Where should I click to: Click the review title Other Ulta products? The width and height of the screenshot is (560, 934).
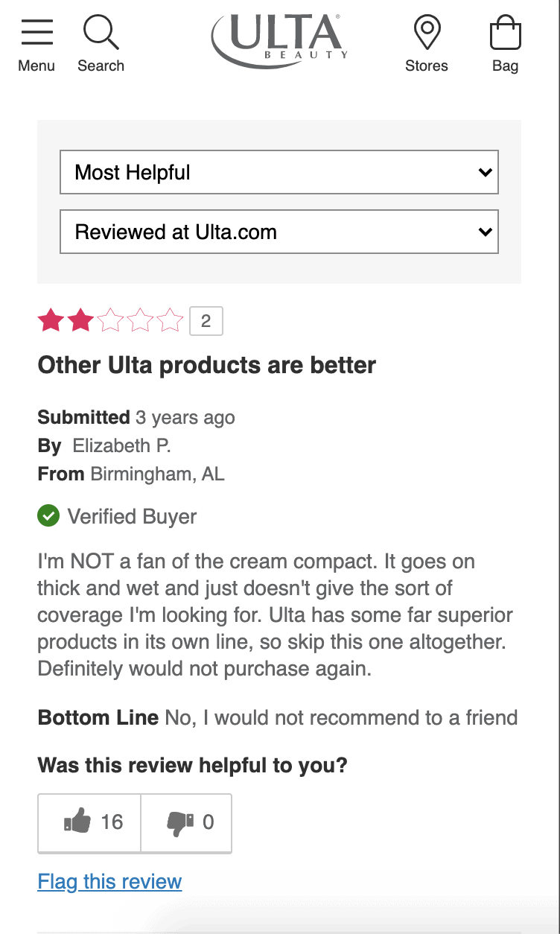tap(207, 366)
